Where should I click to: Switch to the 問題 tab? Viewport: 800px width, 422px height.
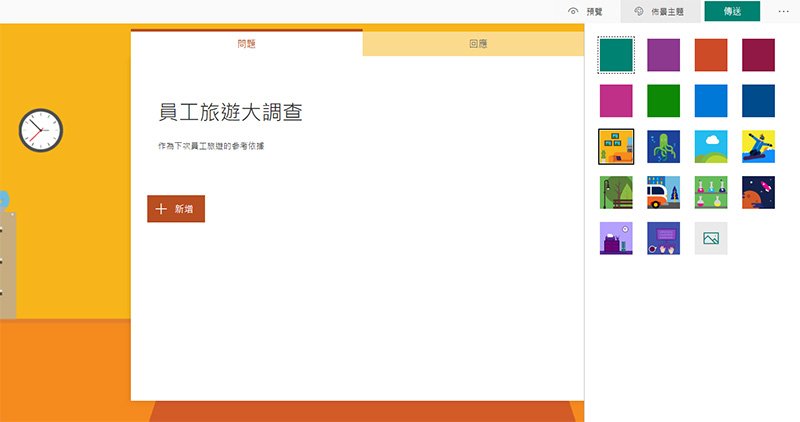click(246, 44)
